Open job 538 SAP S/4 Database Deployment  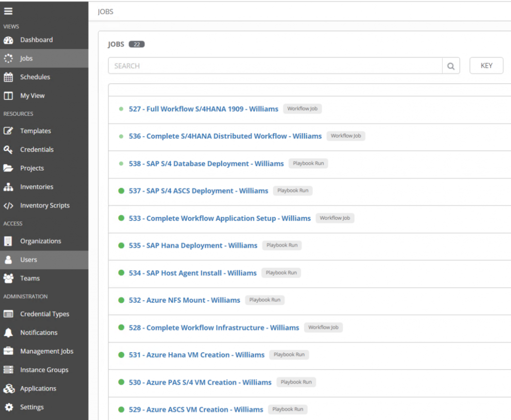pyautogui.click(x=206, y=164)
